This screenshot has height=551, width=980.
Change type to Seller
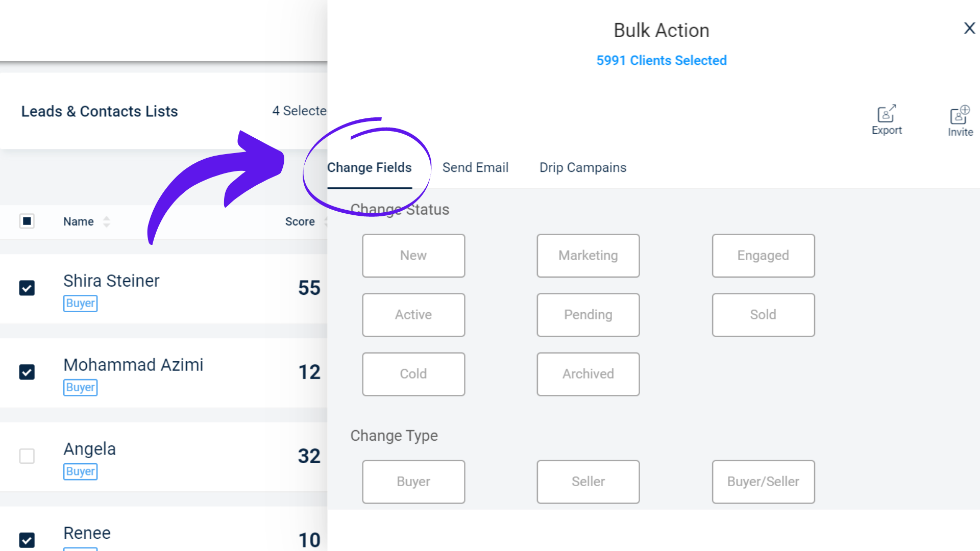(588, 482)
